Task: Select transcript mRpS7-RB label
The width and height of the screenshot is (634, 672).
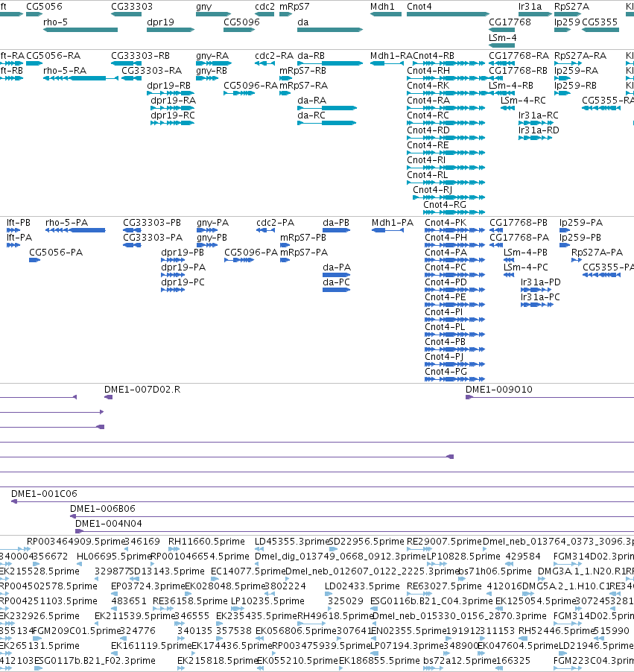Action: pyautogui.click(x=302, y=71)
